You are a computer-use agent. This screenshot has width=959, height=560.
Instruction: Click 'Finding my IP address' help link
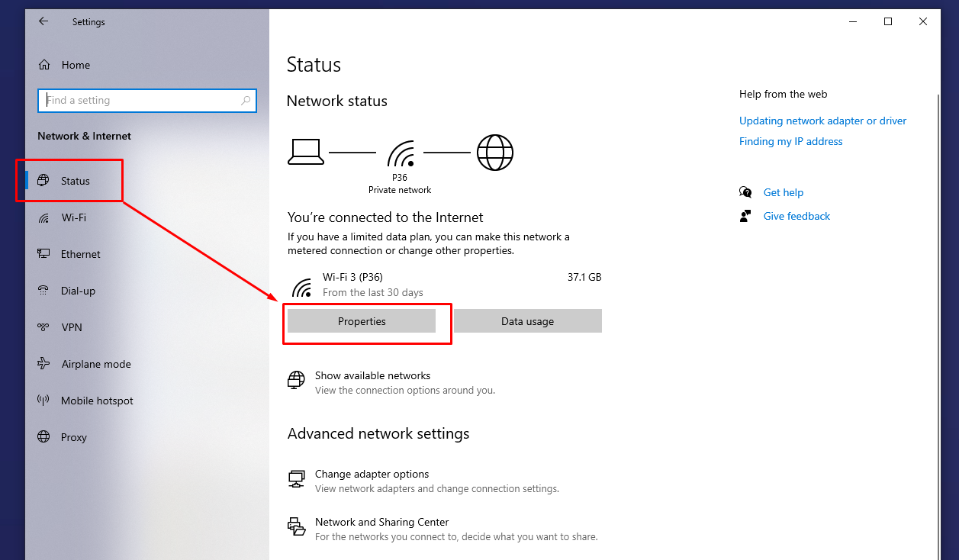pos(790,142)
